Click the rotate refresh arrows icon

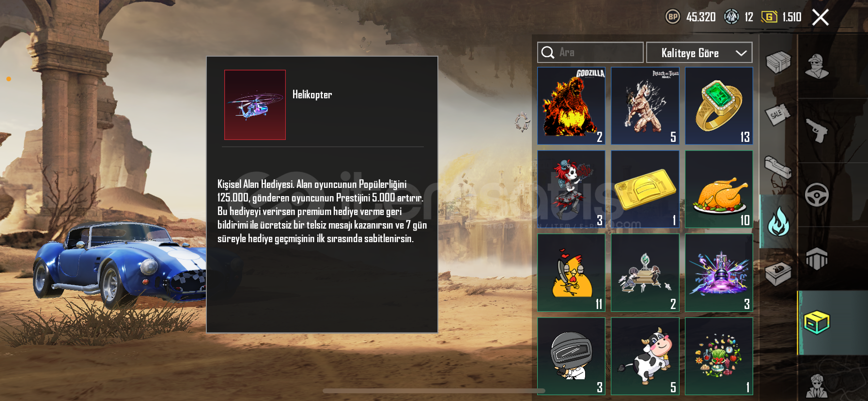coord(522,122)
